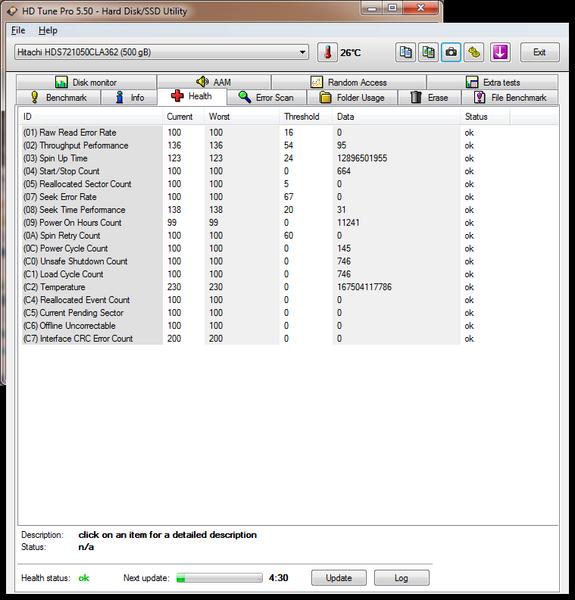Switch to the Error Scan tab
The height and width of the screenshot is (600, 575).
(x=266, y=98)
